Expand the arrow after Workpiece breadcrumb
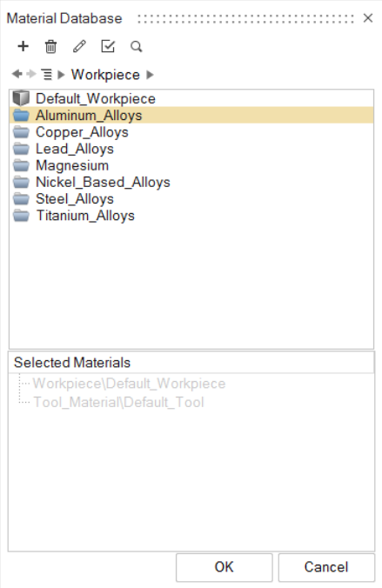 point(150,75)
